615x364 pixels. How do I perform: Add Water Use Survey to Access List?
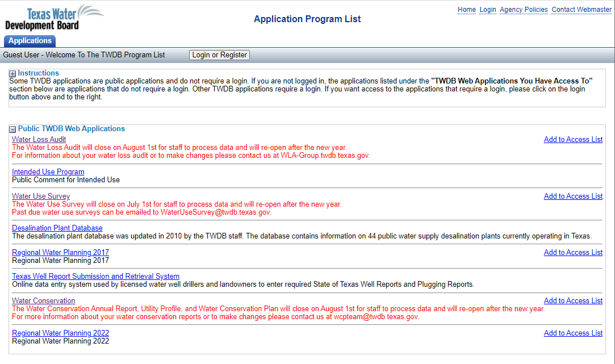pos(573,196)
